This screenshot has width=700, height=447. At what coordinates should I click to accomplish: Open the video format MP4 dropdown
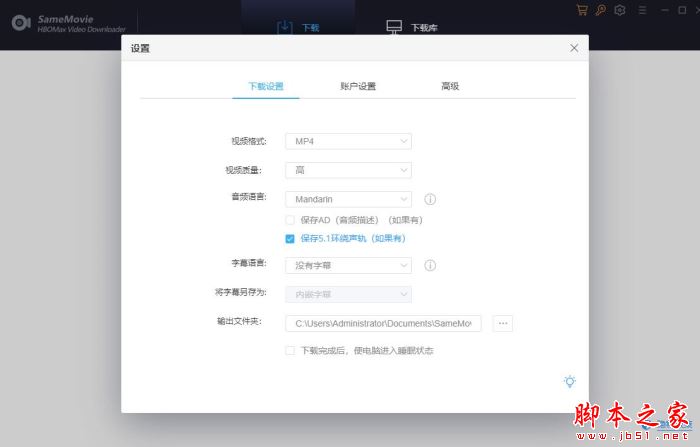point(348,142)
